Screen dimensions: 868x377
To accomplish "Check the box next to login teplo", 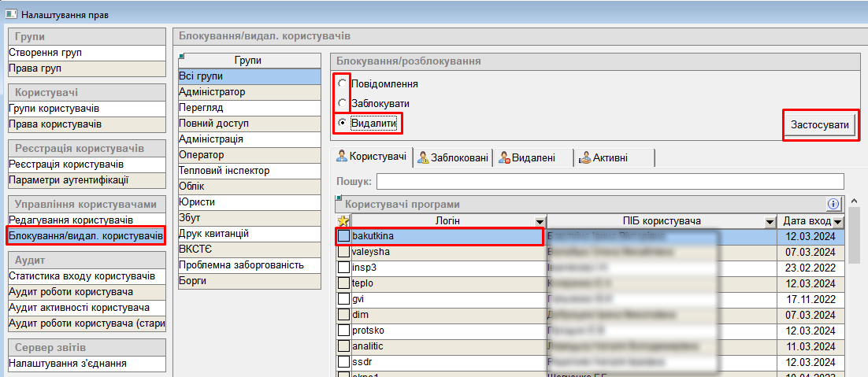I will coord(343,283).
